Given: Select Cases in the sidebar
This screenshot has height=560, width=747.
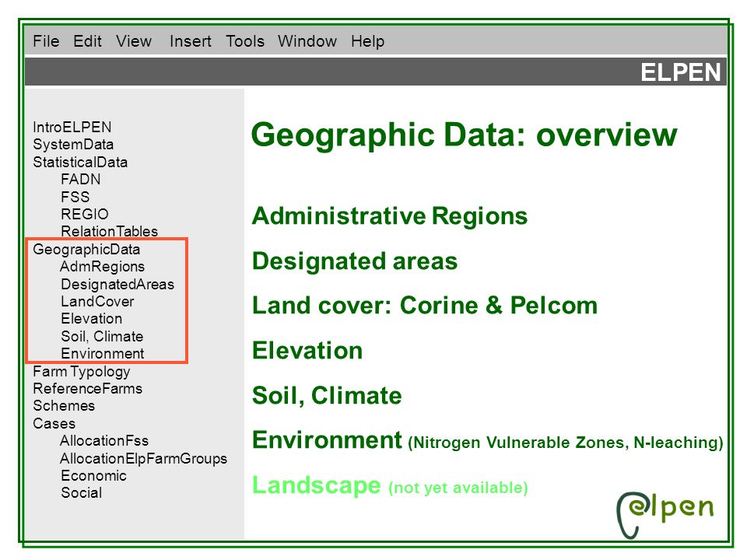Looking at the screenshot, I should coord(54,423).
